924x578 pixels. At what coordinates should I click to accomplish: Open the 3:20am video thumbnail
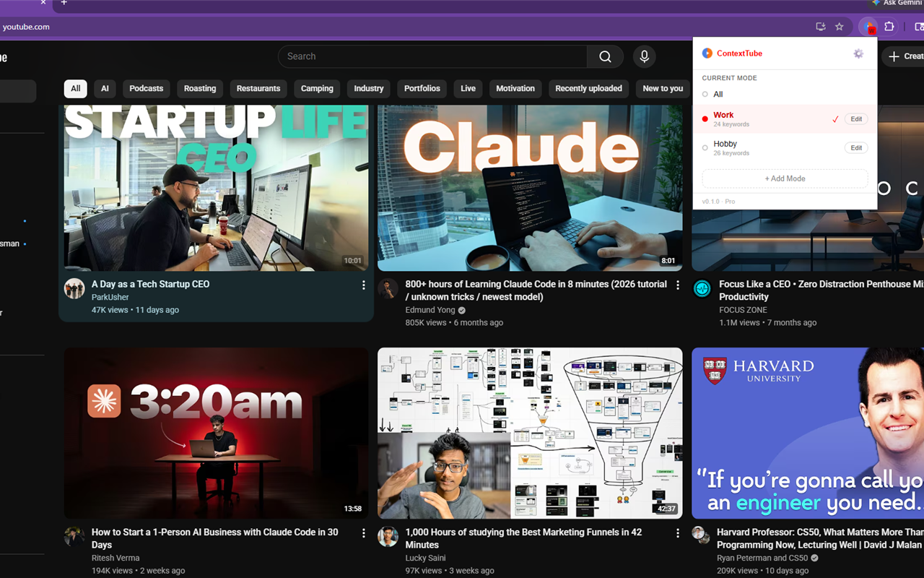click(216, 433)
